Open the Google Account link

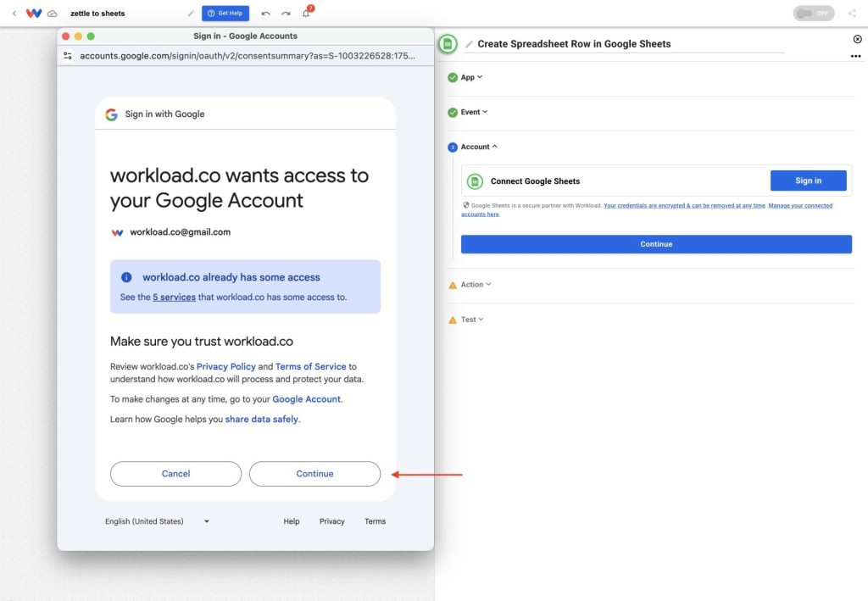(x=306, y=399)
